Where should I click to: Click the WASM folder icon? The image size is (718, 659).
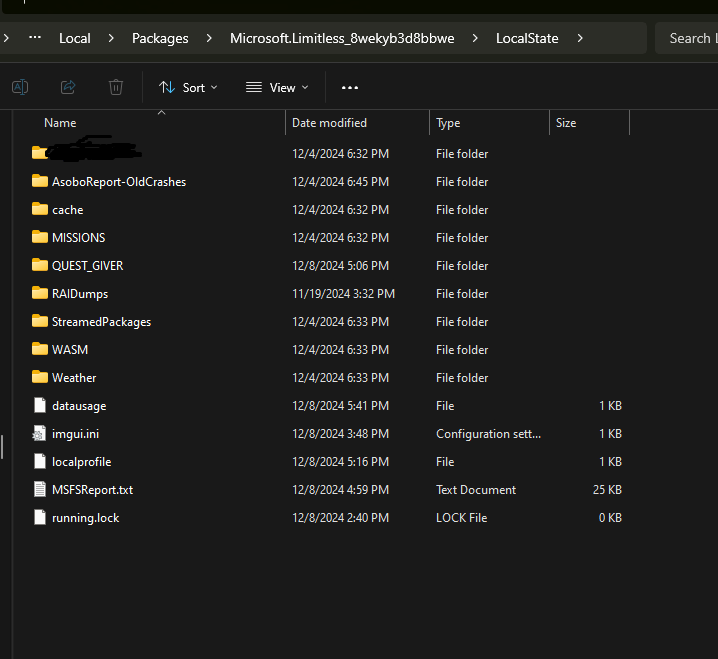point(40,350)
